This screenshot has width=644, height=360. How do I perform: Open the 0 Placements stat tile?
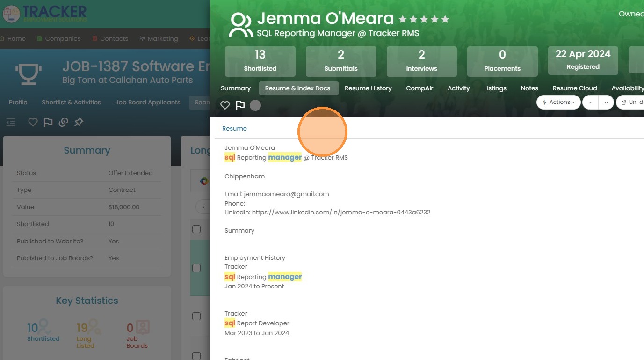pyautogui.click(x=502, y=61)
